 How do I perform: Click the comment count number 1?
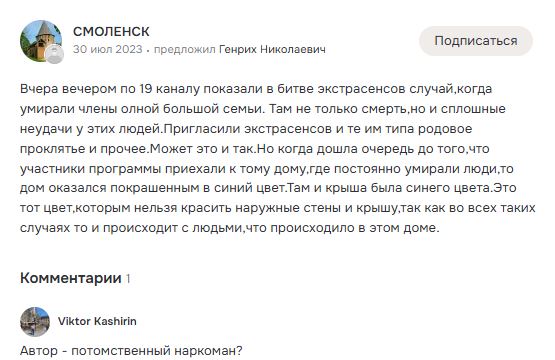pos(128,279)
